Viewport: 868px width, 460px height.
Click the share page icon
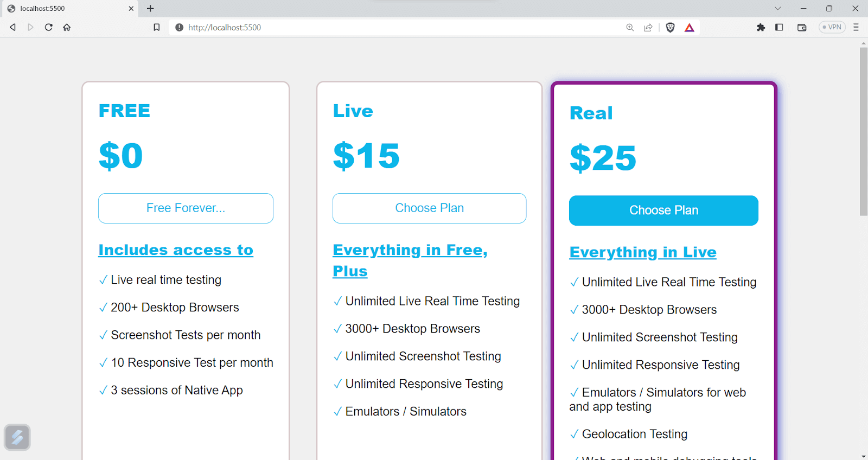648,27
